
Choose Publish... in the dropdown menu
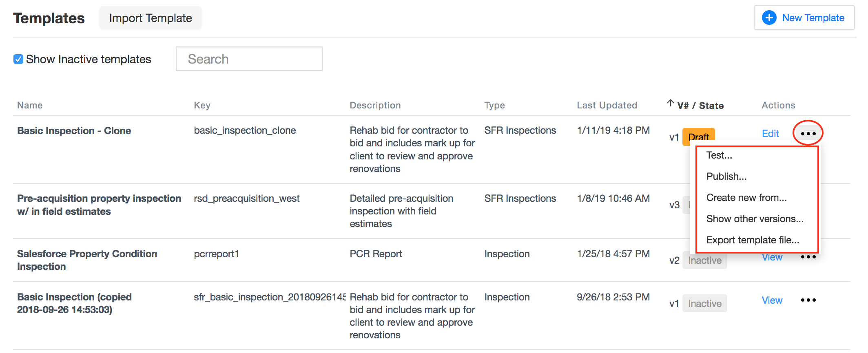click(x=726, y=176)
